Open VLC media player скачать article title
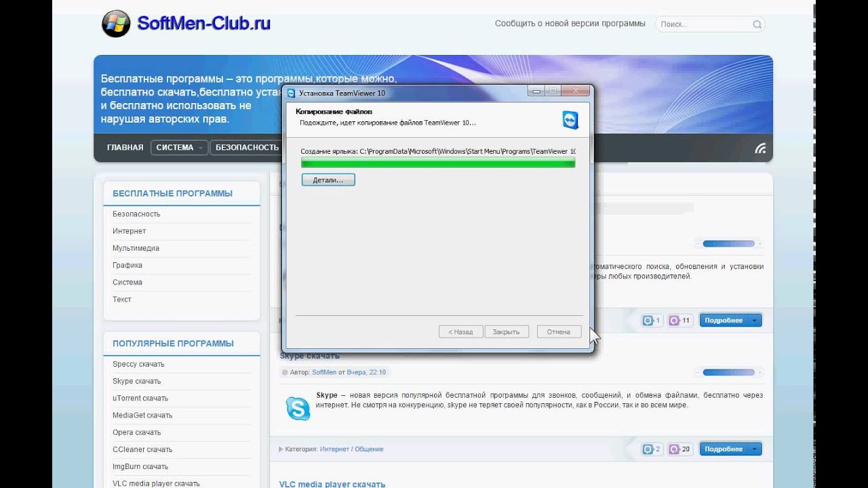868x488 pixels. coord(332,484)
